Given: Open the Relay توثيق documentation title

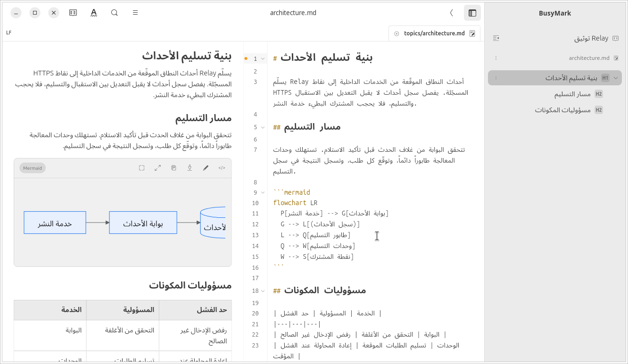Looking at the screenshot, I should 591,38.
